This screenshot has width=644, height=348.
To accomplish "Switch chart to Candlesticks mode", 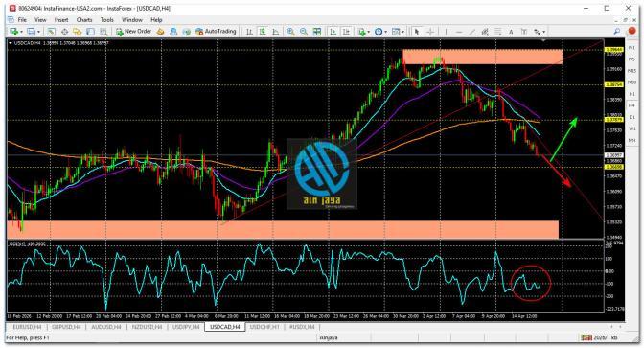I will (x=263, y=32).
